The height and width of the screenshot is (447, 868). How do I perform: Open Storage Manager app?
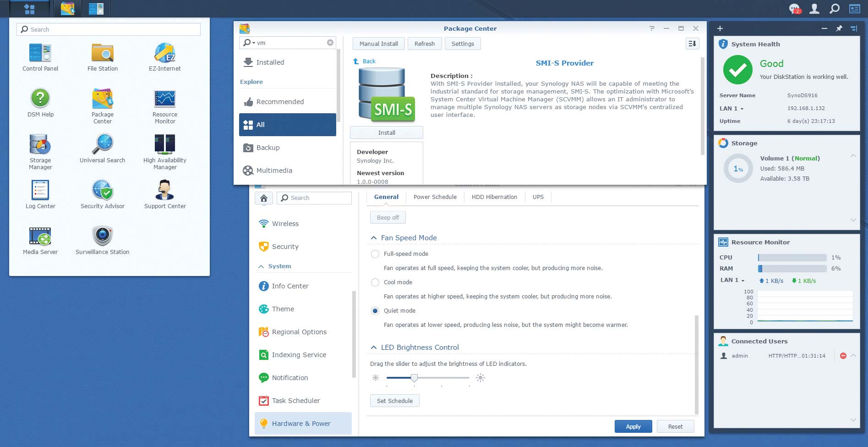pos(40,152)
